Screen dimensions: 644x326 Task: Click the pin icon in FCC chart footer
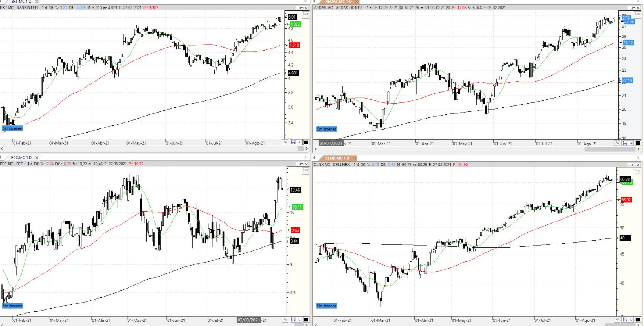point(299,320)
